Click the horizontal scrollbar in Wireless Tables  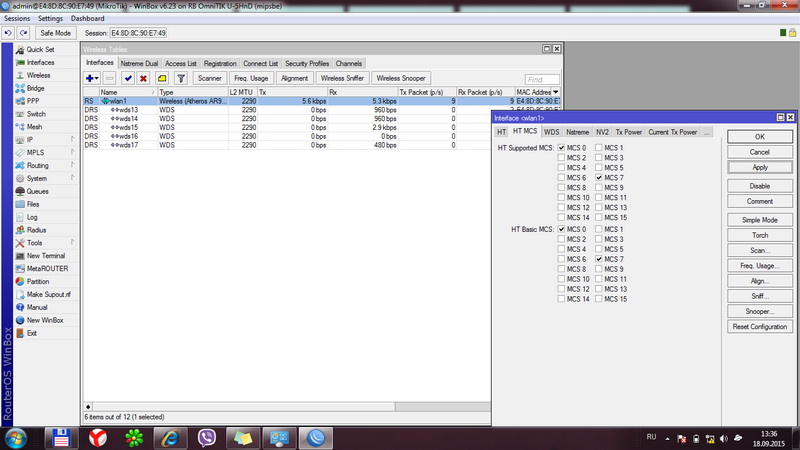click(x=243, y=407)
